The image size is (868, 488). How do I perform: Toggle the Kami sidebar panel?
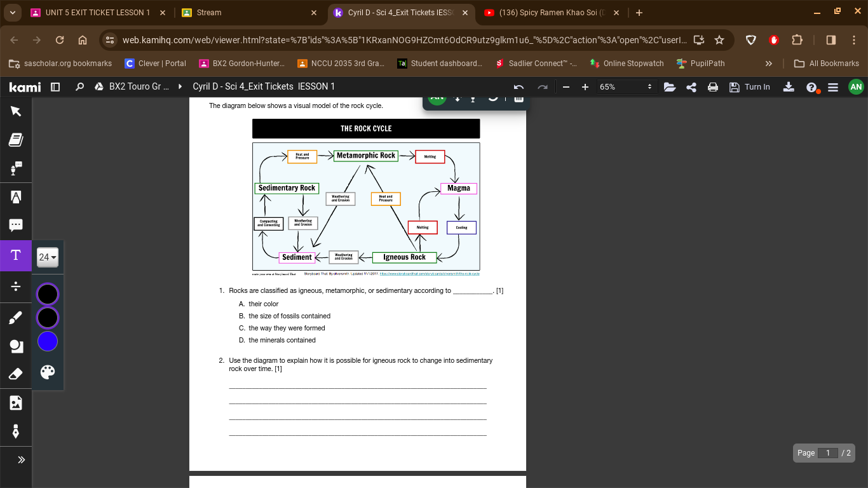tap(55, 87)
